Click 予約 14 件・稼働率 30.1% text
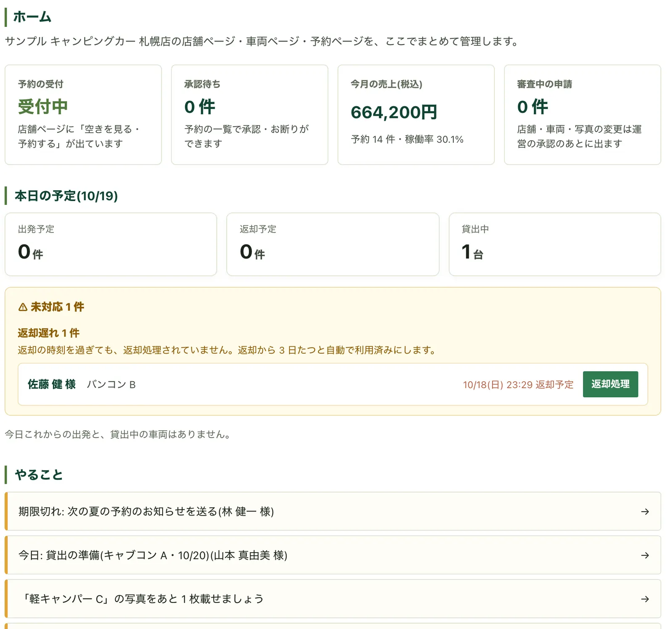The height and width of the screenshot is (629, 672). pos(407,139)
